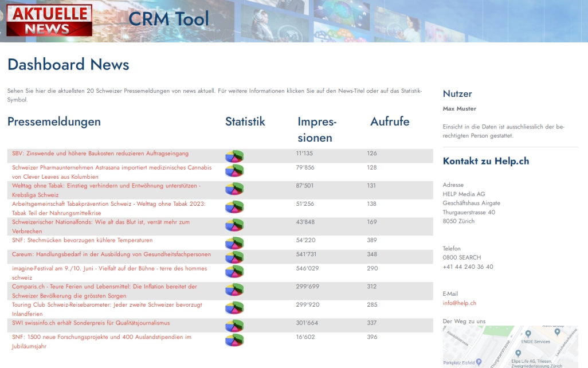Open statistics icon for Welttag ohne Tabak Krebsliga row

tap(234, 189)
